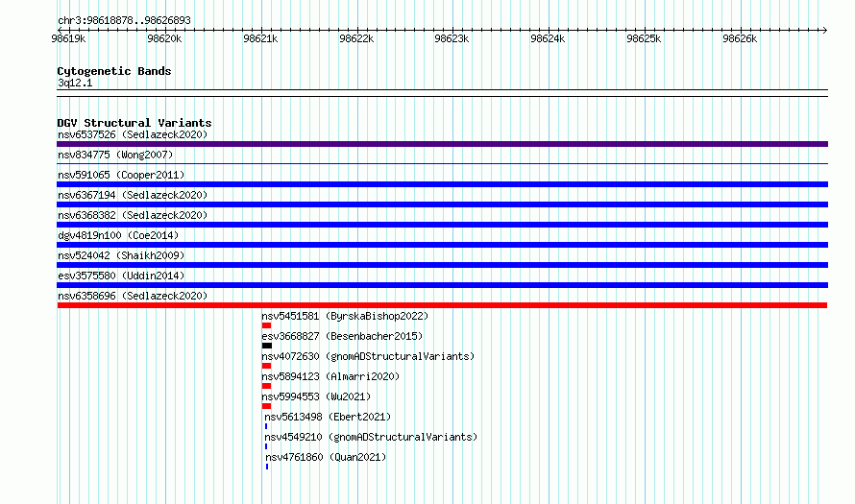855x504 pixels.
Task: Click the chr3:98618878..98626893 coordinates text
Action: point(124,21)
